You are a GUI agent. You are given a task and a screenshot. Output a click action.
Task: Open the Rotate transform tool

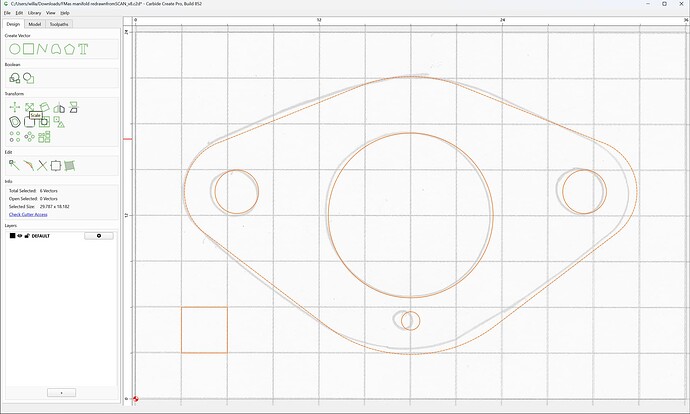pyautogui.click(x=44, y=107)
